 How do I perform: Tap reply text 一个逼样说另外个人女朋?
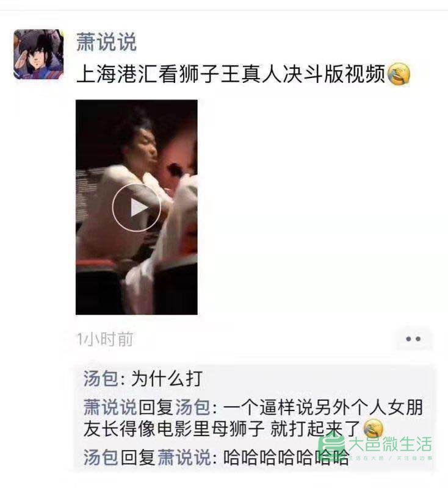click(323, 407)
